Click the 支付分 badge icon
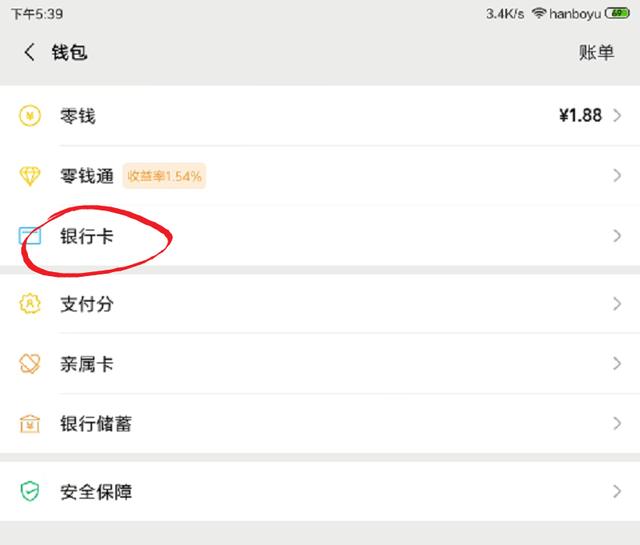 click(x=30, y=304)
